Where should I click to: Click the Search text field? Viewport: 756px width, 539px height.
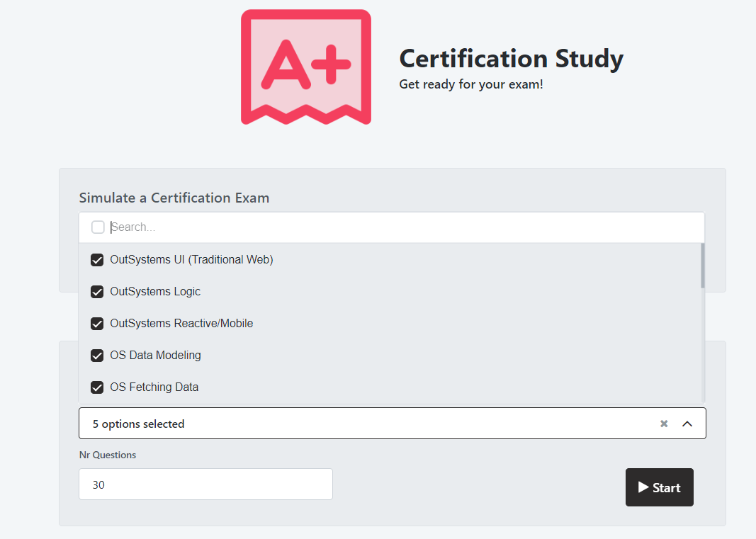click(404, 227)
